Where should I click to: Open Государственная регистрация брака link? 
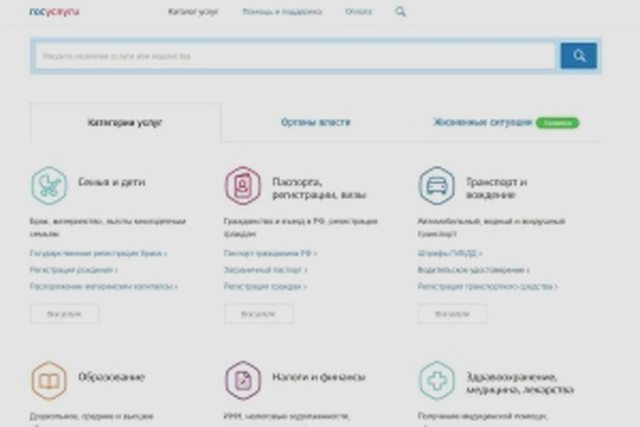[98, 254]
